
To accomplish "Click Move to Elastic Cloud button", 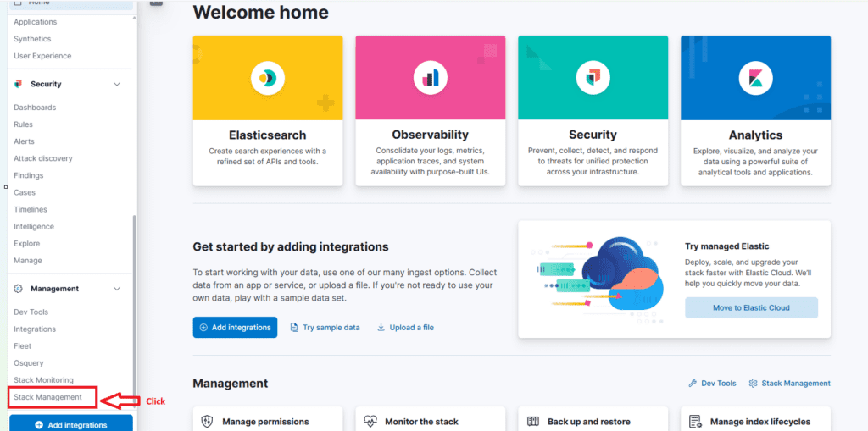I will pyautogui.click(x=751, y=307).
